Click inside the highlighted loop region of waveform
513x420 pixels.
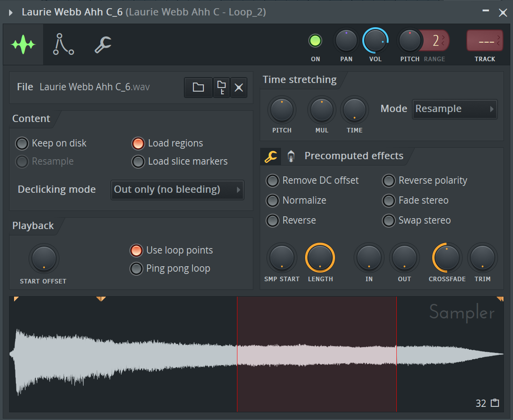(317, 354)
